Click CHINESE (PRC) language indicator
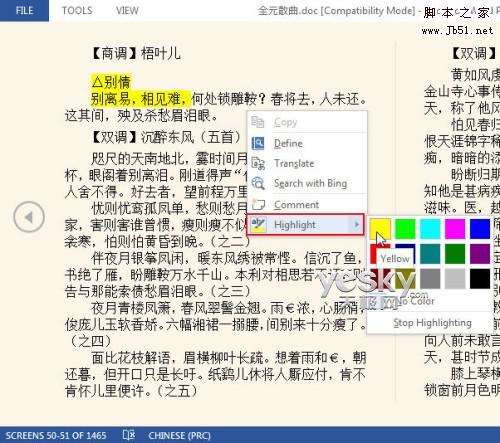 click(x=179, y=435)
